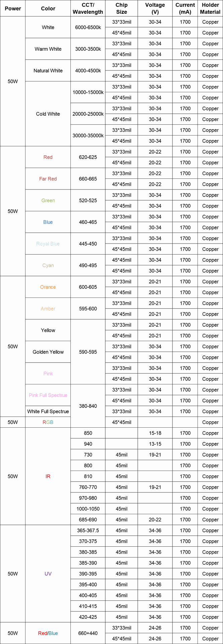Click the Warm White color cell
This screenshot has height=644, width=223.
48,49
